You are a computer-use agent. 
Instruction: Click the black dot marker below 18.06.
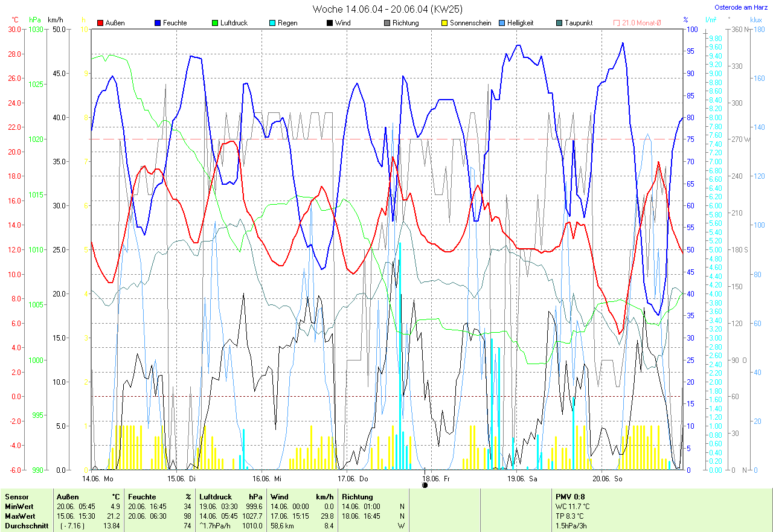pyautogui.click(x=425, y=484)
